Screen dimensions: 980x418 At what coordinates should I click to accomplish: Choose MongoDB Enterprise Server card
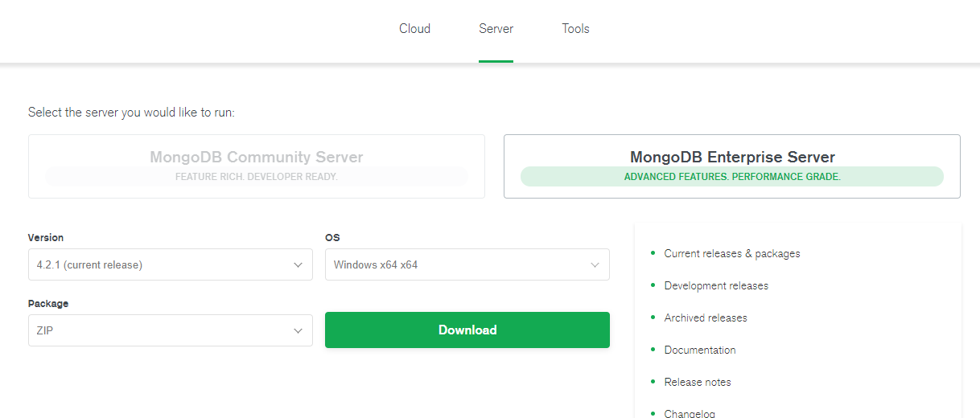(732, 166)
